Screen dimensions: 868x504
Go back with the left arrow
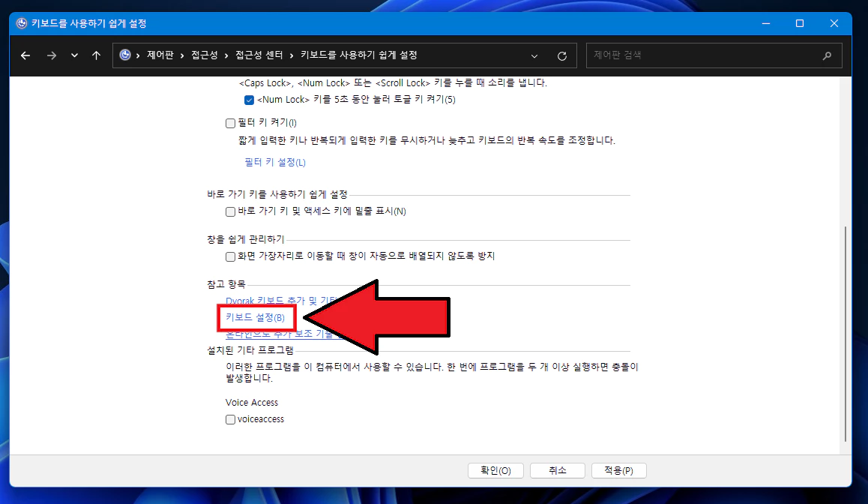pyautogui.click(x=25, y=55)
